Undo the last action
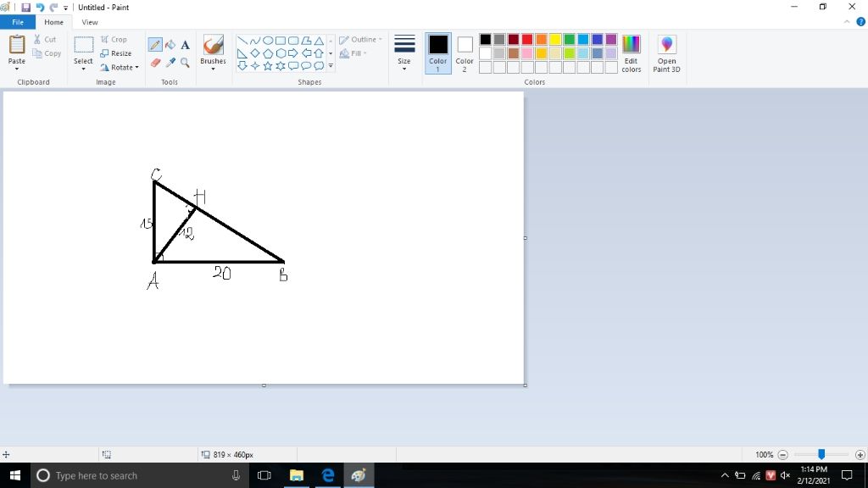 click(x=40, y=7)
